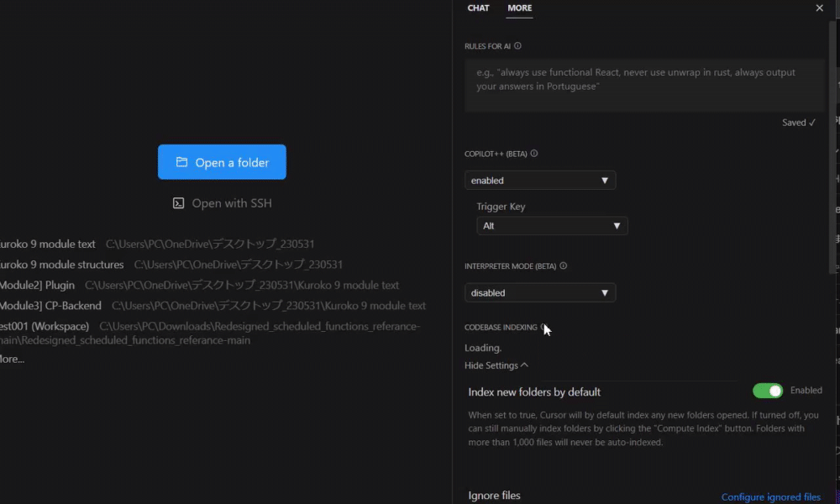Image resolution: width=840 pixels, height=504 pixels.
Task: Click the Copilot++ (Beta) info icon
Action: [x=534, y=154]
